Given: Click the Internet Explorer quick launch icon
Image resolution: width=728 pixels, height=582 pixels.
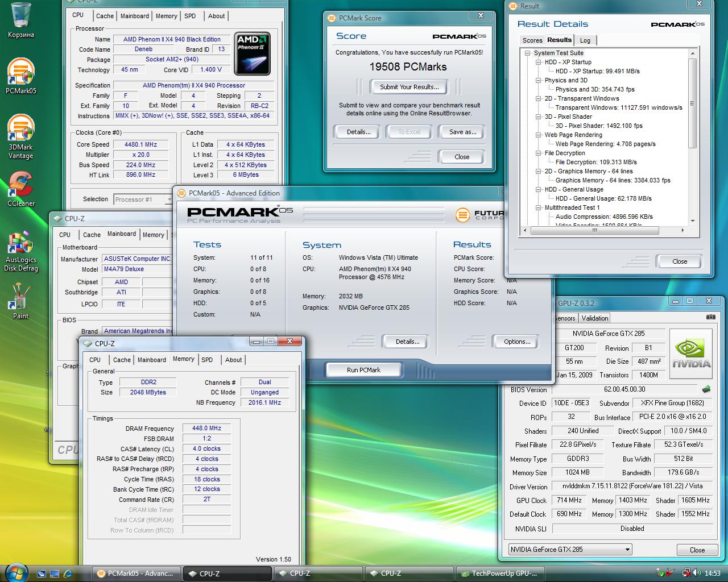Looking at the screenshot, I should click(68, 573).
